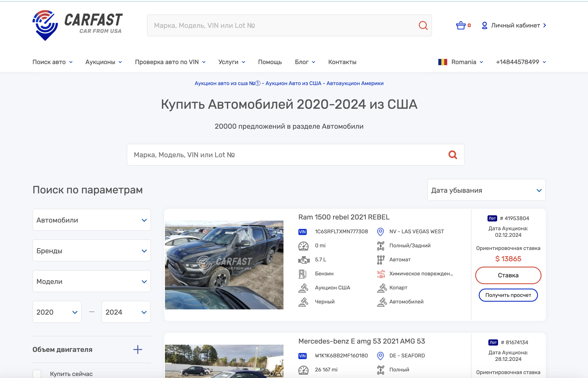Click the price $ 13865
The height and width of the screenshot is (378, 588).
[x=508, y=259]
